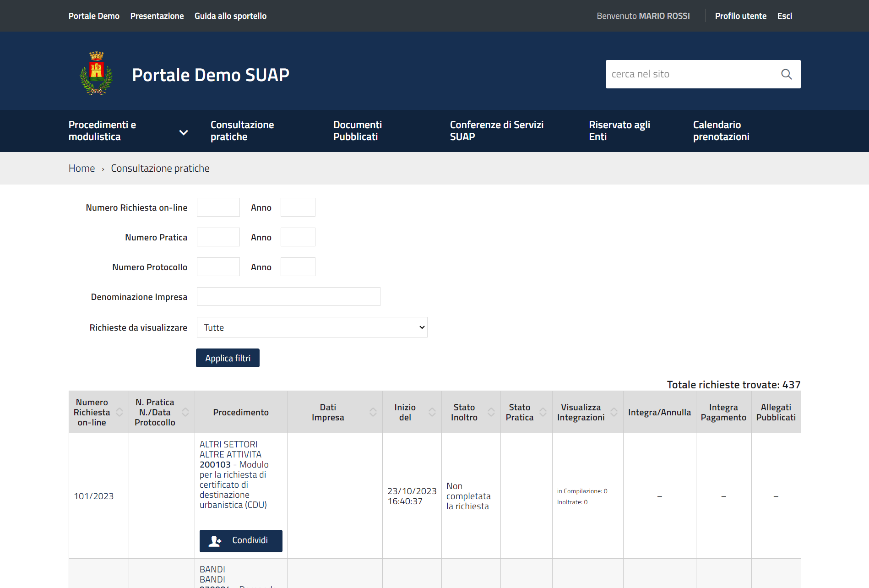Expand Procedimenti e modulistica chevron
The image size is (869, 588).
point(184,132)
